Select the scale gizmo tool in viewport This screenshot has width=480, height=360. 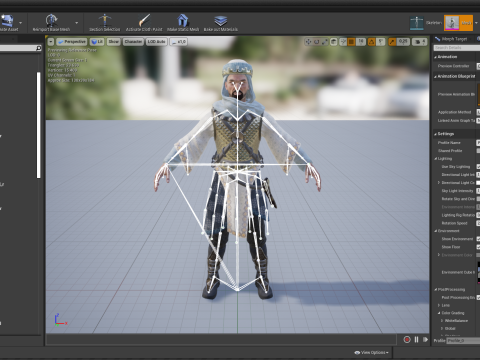pos(324,42)
